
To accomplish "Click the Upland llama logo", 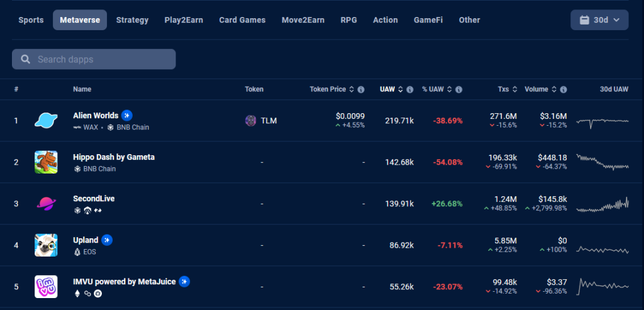I will (x=46, y=245).
